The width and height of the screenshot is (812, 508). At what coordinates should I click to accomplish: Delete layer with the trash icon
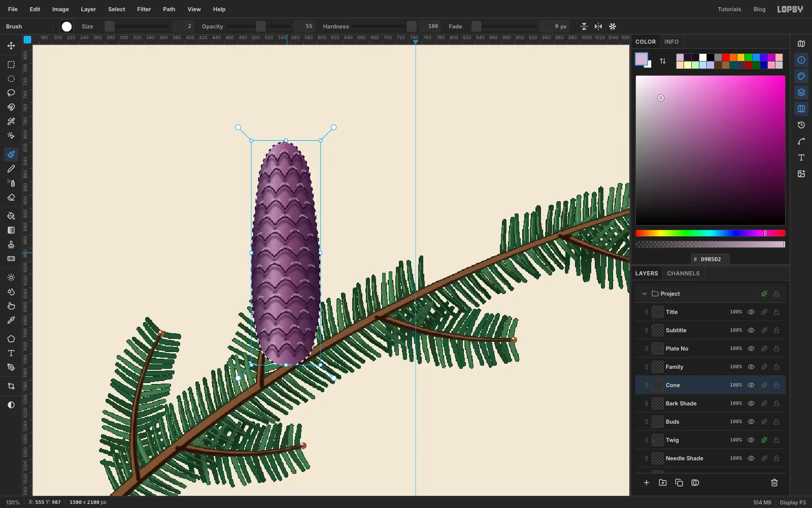774,483
